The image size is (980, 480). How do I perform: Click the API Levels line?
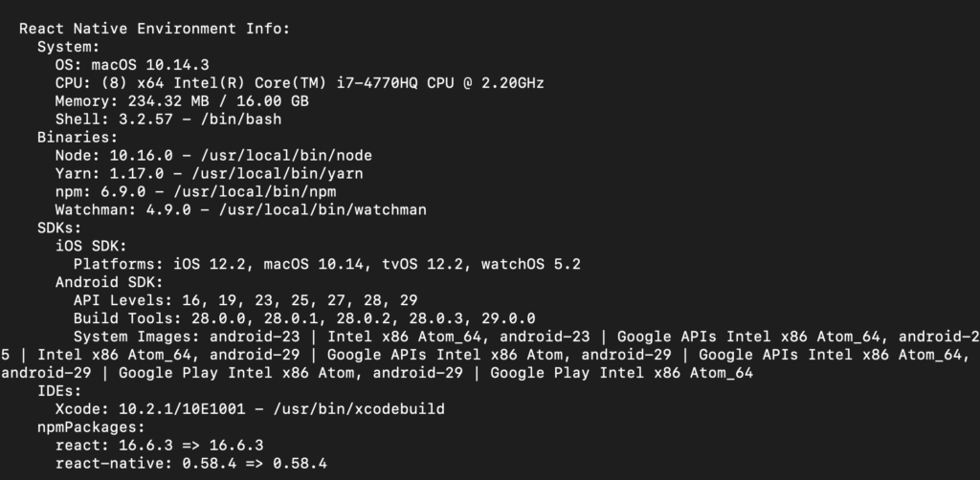pos(245,300)
